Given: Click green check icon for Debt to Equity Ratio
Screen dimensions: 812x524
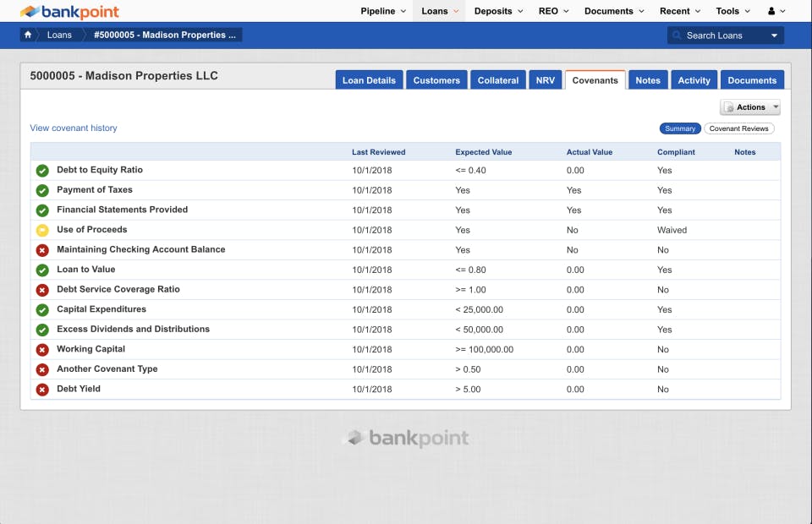Looking at the screenshot, I should click(42, 170).
